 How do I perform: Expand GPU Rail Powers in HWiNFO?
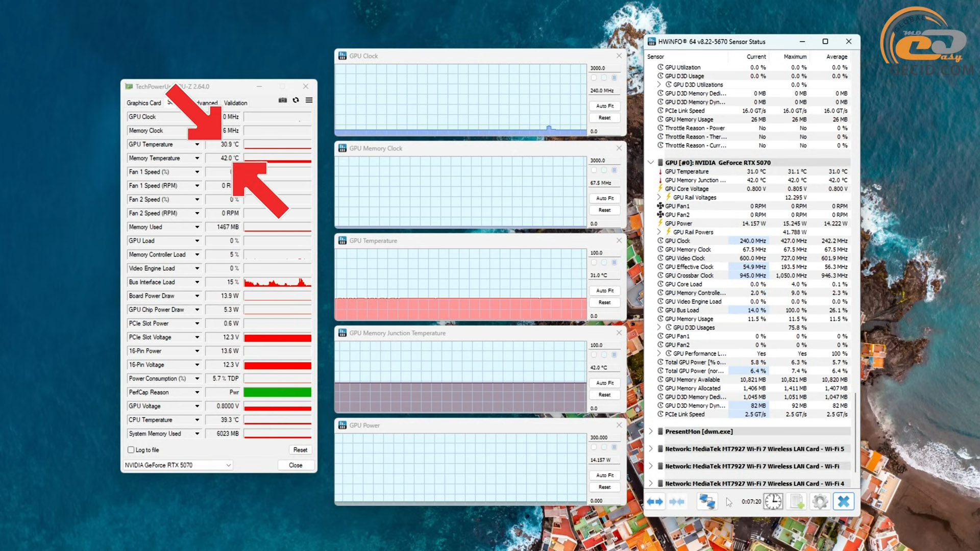[x=659, y=232]
